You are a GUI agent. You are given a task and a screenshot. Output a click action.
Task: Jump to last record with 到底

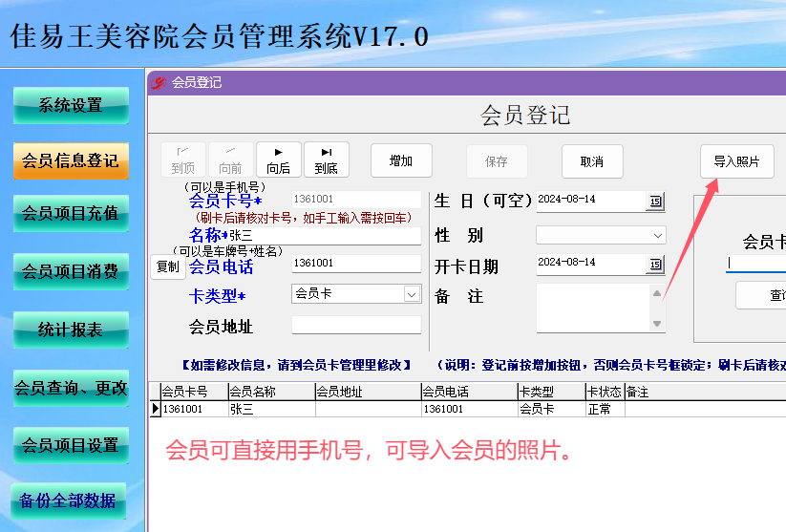click(x=326, y=160)
